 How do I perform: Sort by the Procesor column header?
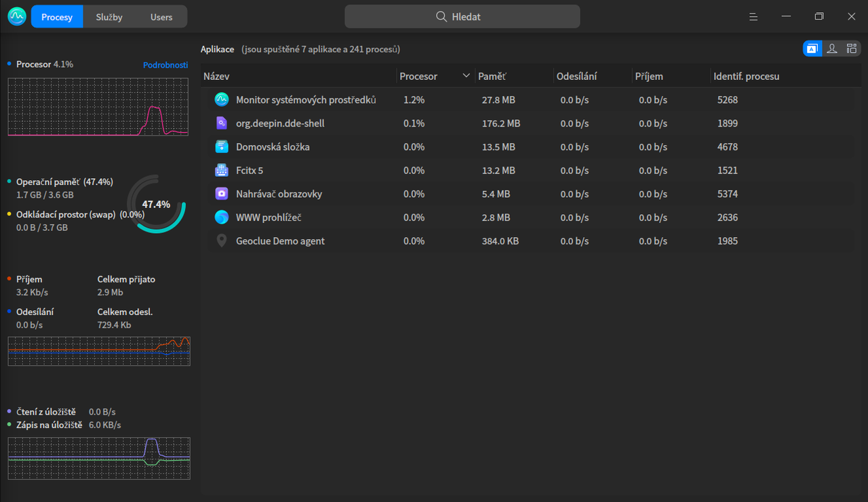435,77
